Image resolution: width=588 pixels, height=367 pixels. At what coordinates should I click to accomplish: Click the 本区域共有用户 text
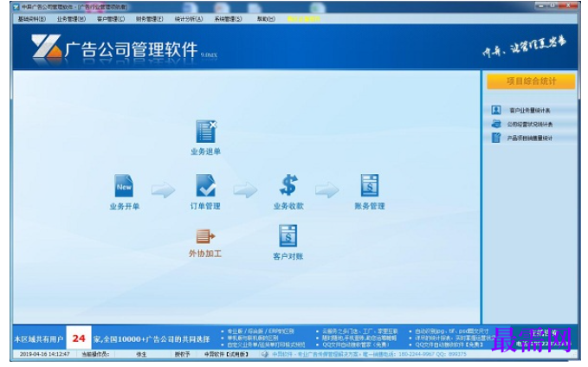point(39,339)
